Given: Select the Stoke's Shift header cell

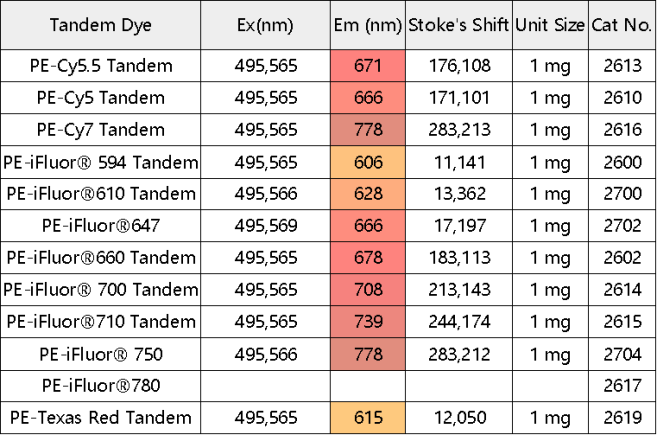Looking at the screenshot, I should [x=459, y=25].
